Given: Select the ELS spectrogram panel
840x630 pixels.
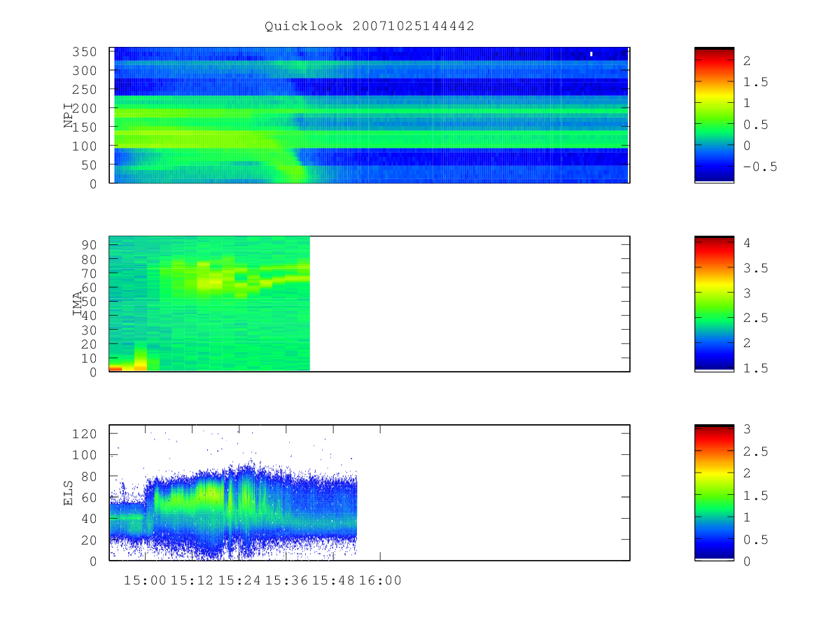Looking at the screenshot, I should pyautogui.click(x=370, y=492).
